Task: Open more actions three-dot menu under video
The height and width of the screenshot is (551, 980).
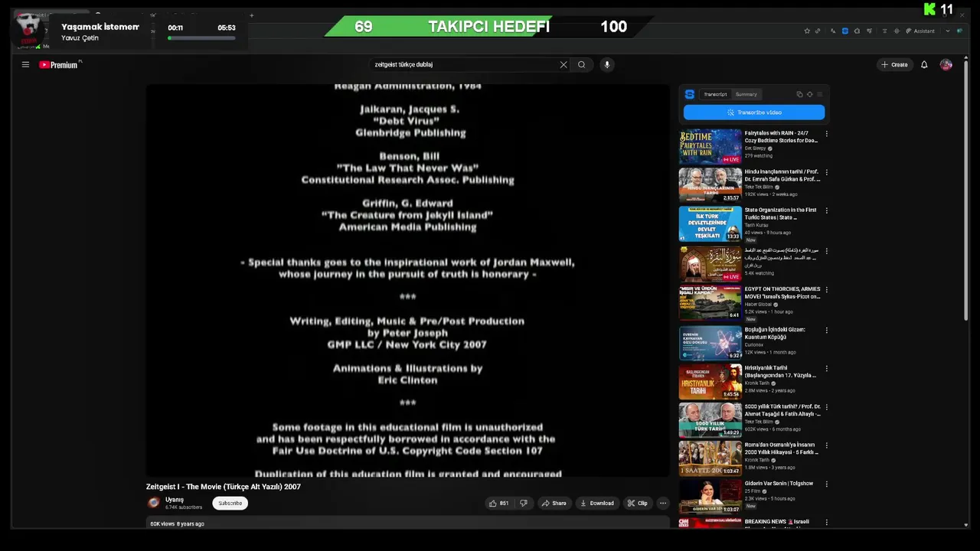Action: [x=663, y=504]
